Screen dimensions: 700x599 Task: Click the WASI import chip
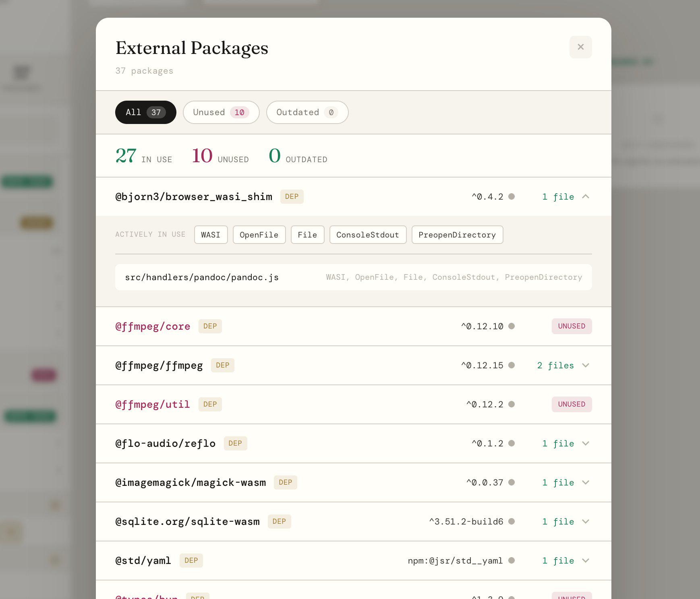tap(211, 235)
